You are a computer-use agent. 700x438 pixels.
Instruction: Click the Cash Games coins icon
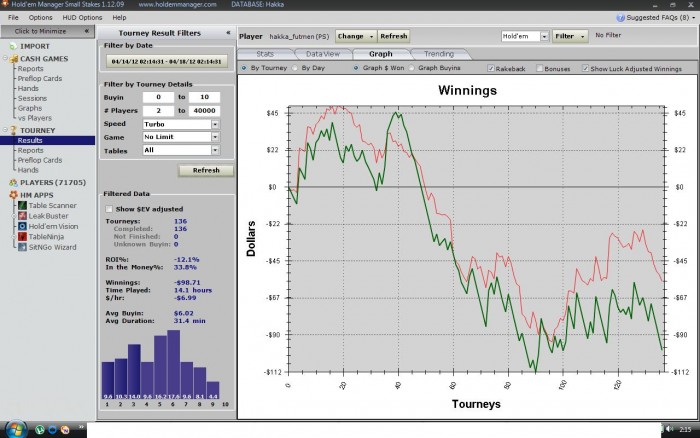point(14,59)
